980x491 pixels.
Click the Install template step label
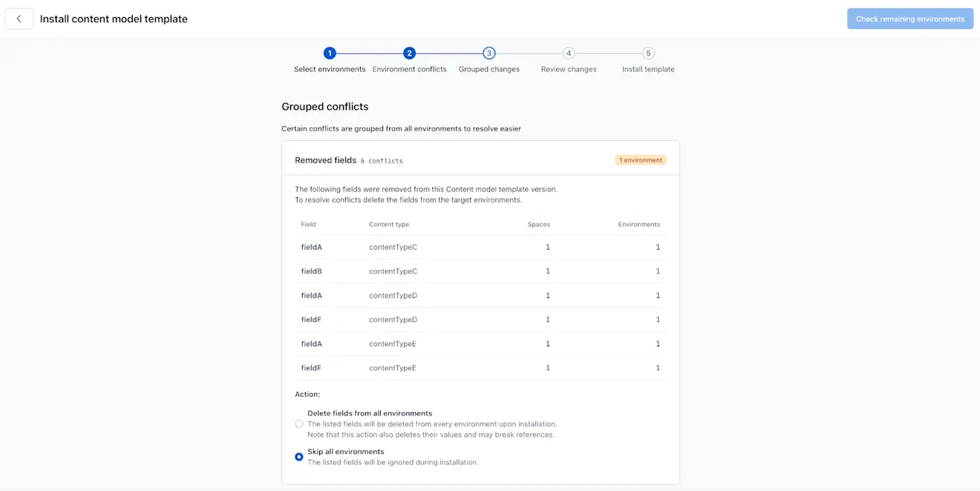[x=648, y=68]
